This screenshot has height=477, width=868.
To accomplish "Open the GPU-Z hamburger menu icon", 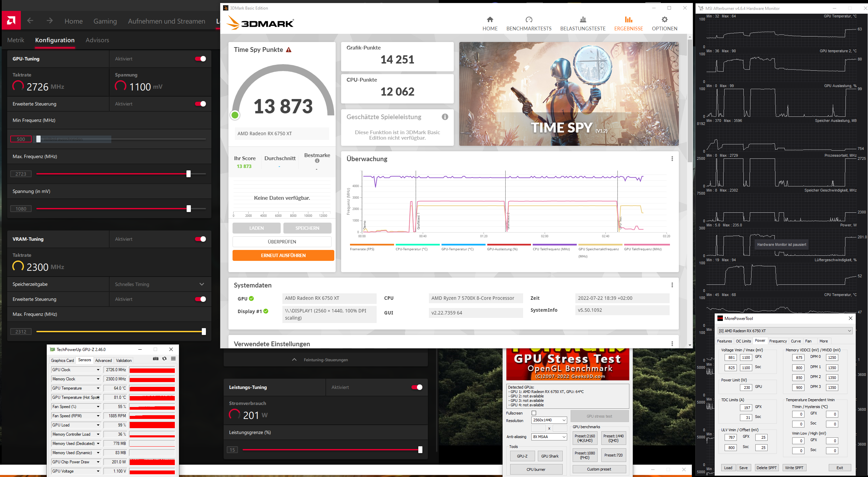I will click(x=173, y=359).
